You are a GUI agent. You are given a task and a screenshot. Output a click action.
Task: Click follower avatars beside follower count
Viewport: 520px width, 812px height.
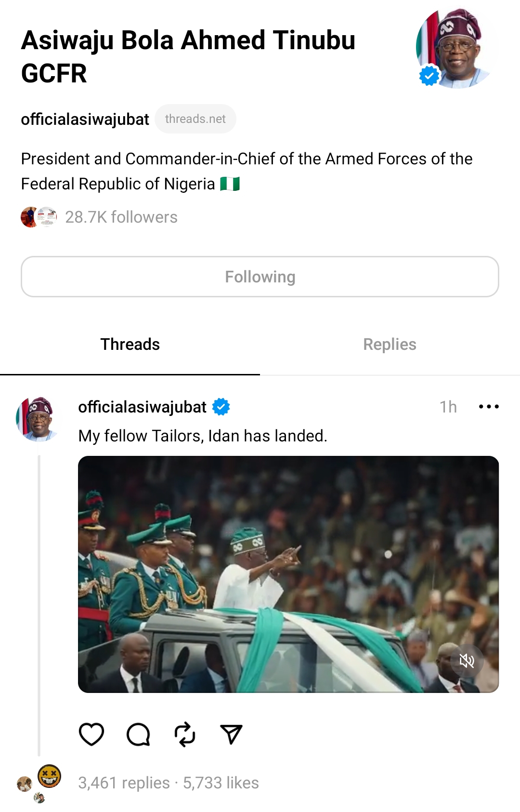(39, 217)
